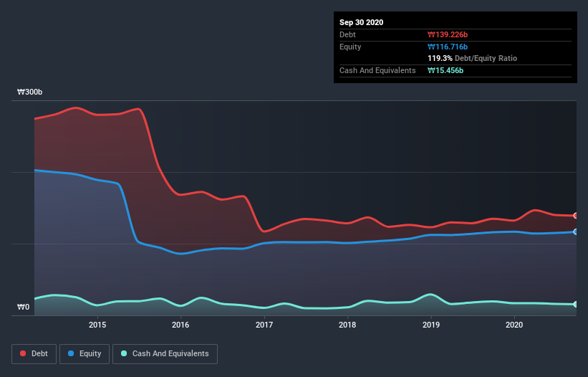
Task: Click the blue Equity end-point marker
Action: point(576,232)
